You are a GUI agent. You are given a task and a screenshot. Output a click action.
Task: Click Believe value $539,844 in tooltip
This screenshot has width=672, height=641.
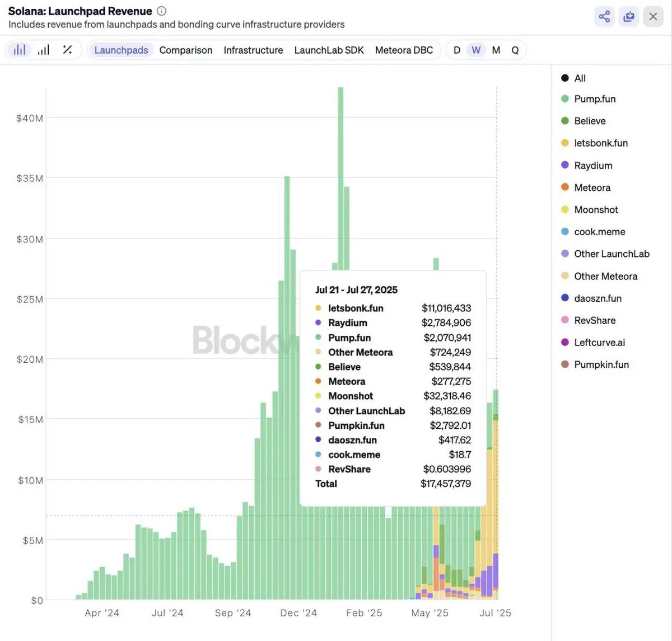[x=450, y=367]
